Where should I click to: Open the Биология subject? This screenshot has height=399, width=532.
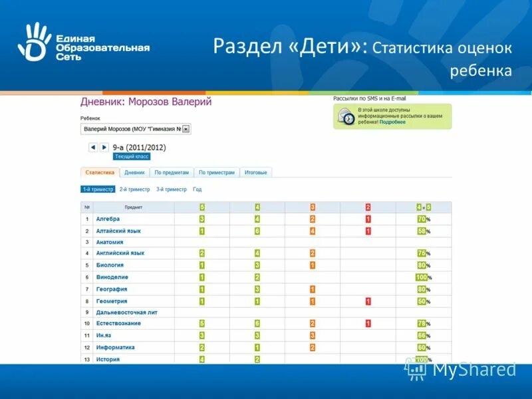[x=110, y=265]
